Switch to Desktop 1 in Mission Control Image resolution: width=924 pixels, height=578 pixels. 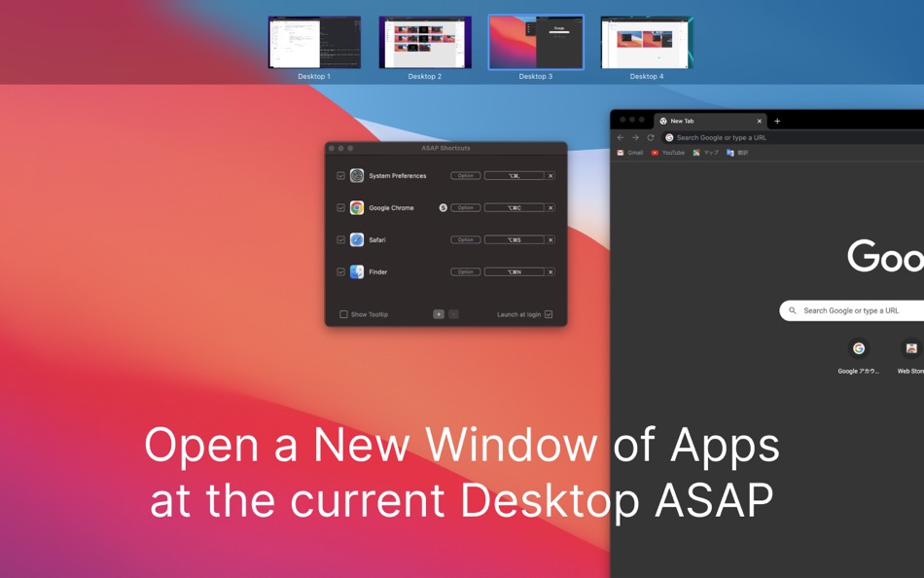314,43
